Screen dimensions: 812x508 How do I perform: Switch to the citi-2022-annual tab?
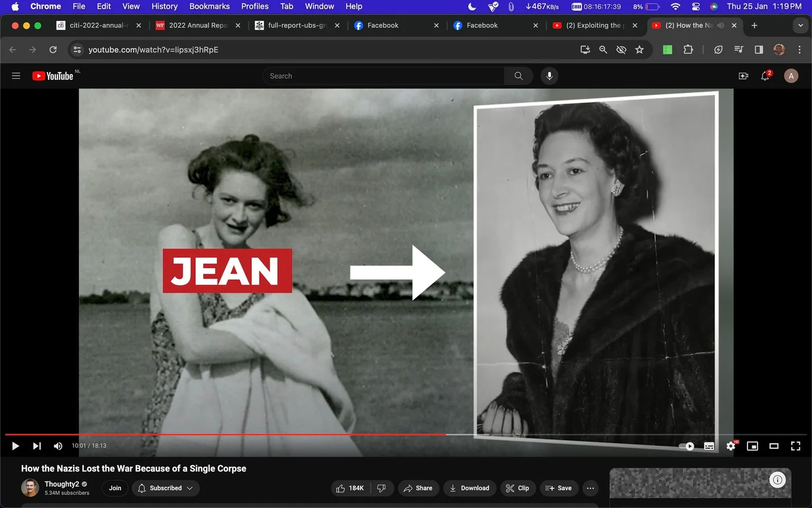point(99,25)
